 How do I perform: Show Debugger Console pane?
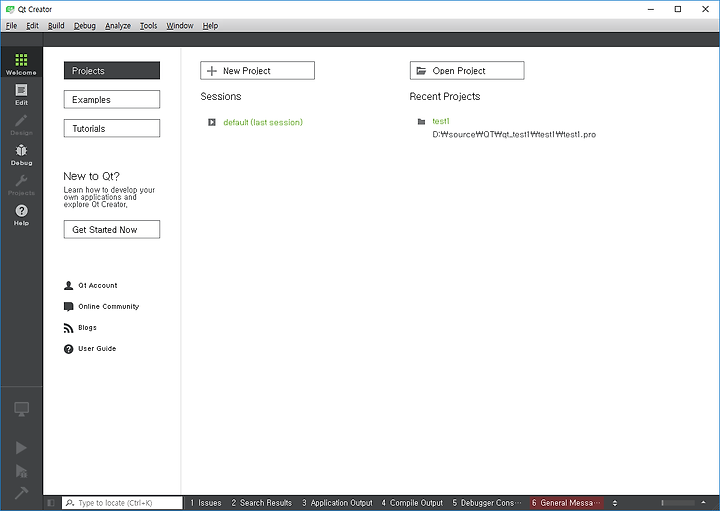click(487, 503)
